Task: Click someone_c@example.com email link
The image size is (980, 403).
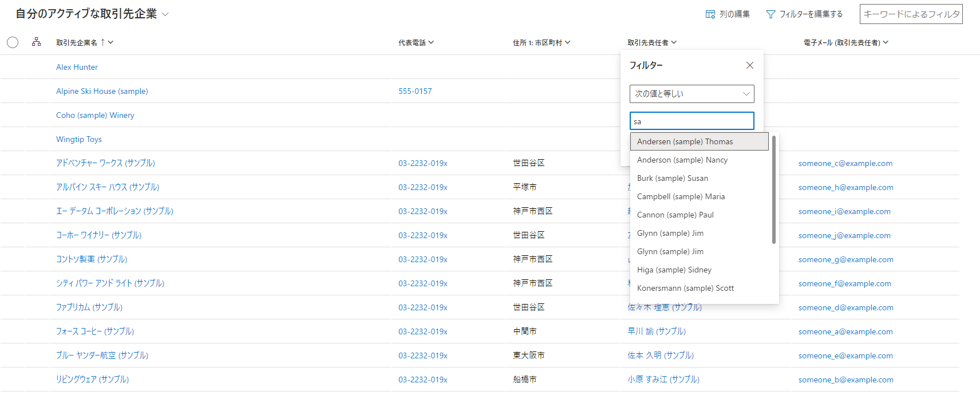Action: tap(845, 163)
